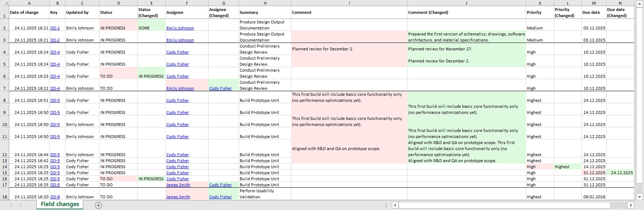Select 'Produce Design Output Documentation' in row 2

click(x=265, y=25)
